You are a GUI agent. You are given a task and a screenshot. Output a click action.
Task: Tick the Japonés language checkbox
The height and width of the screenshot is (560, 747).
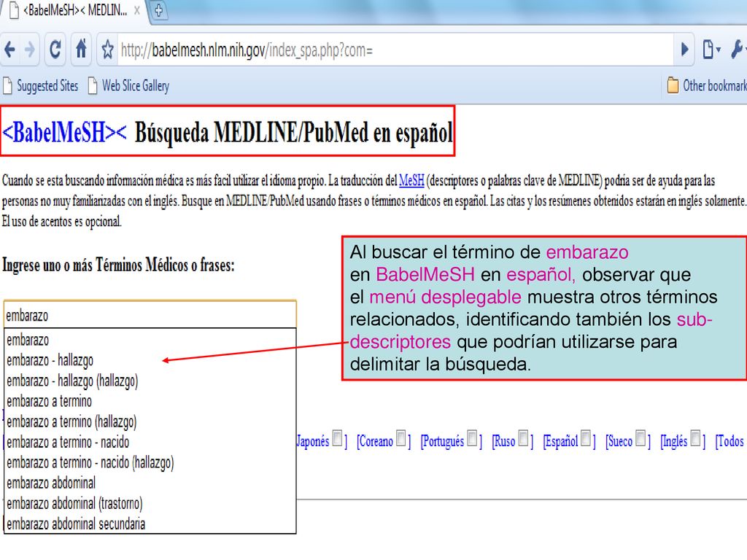[x=337, y=438]
